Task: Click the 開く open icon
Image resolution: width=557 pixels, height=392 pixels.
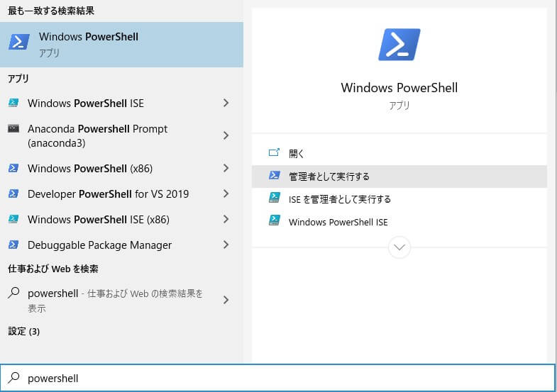Action: click(274, 153)
